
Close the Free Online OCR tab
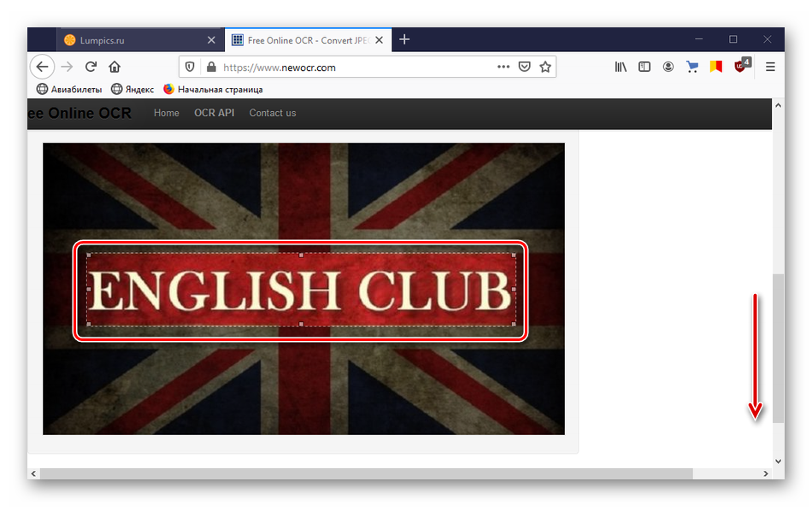379,39
